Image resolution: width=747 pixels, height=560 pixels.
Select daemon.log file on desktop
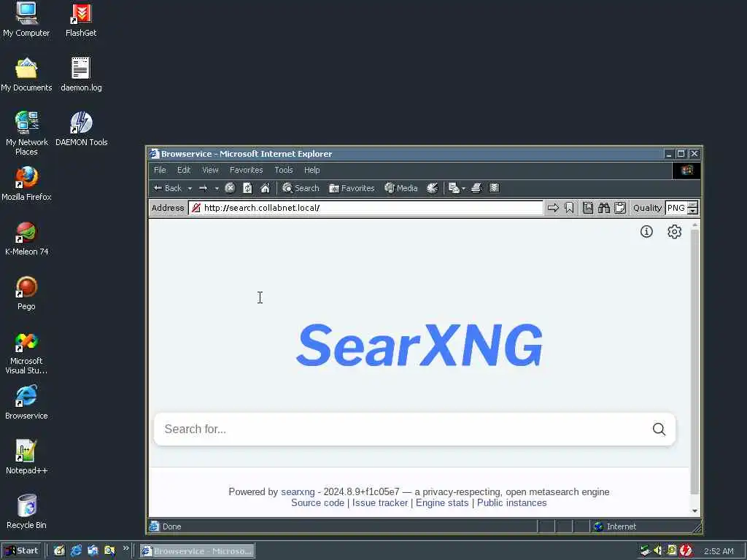(81, 75)
